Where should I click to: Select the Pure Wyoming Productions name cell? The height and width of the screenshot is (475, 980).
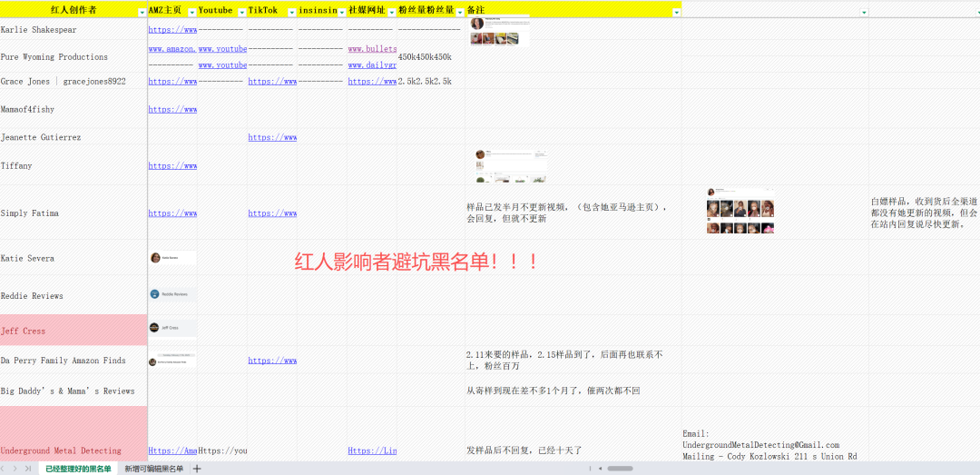[x=73, y=57]
